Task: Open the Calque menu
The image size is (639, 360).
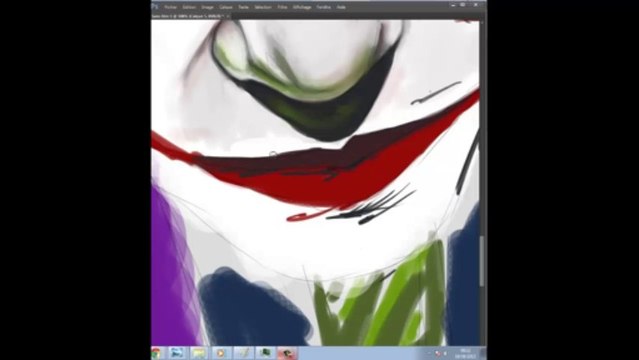Action: click(x=226, y=7)
